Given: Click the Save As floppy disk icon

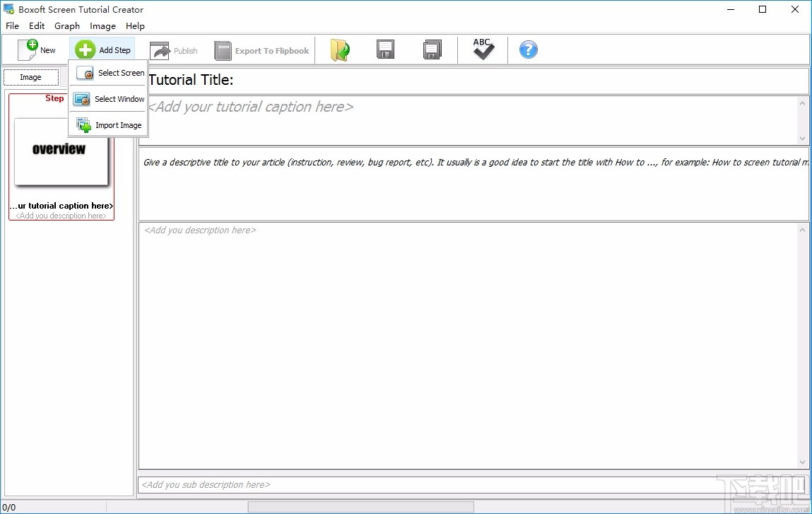Looking at the screenshot, I should tap(432, 49).
